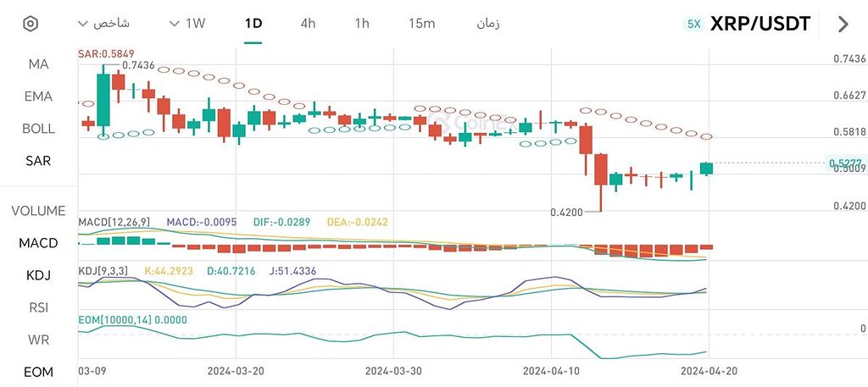Switch to the 1h timeframe
This screenshot has width=868, height=387.
362,24
